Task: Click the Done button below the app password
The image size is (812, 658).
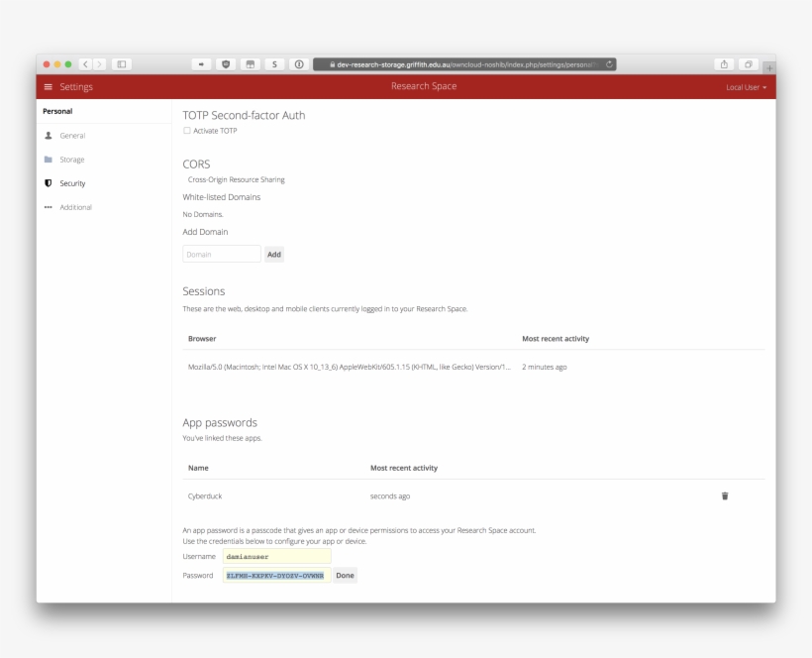Action: (x=344, y=575)
